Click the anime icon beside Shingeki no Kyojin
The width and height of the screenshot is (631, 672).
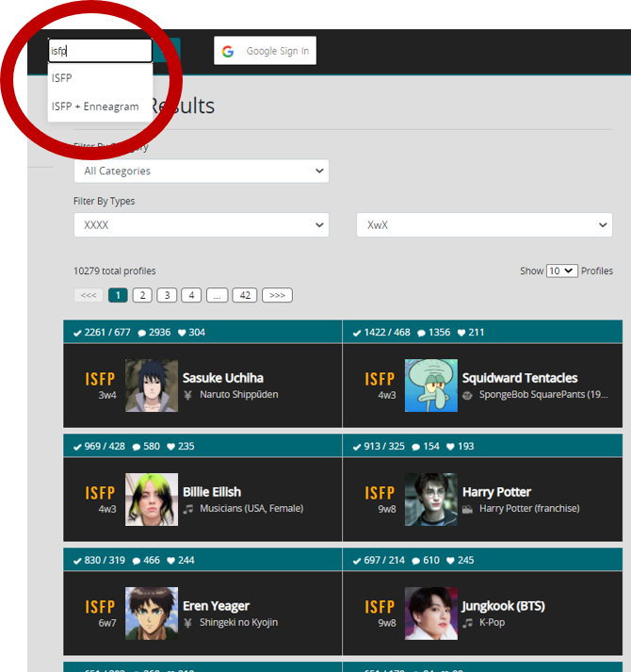click(x=187, y=623)
